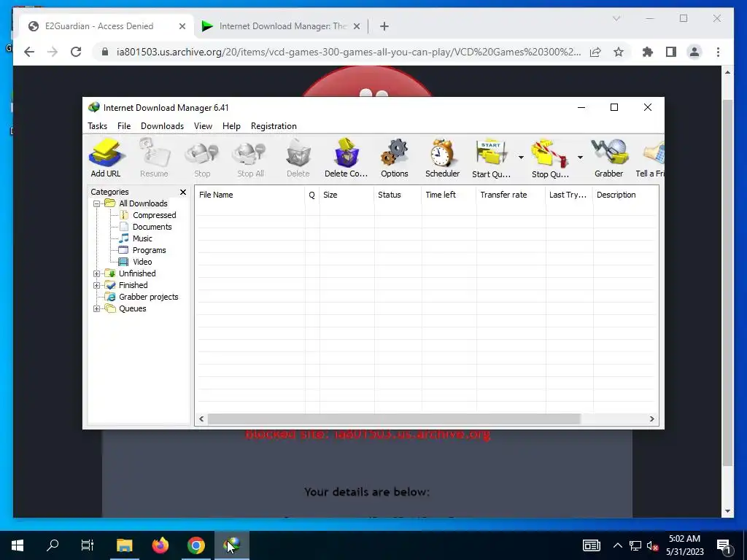Click the Delete toolbar icon
Image resolution: width=747 pixels, height=560 pixels.
point(298,158)
